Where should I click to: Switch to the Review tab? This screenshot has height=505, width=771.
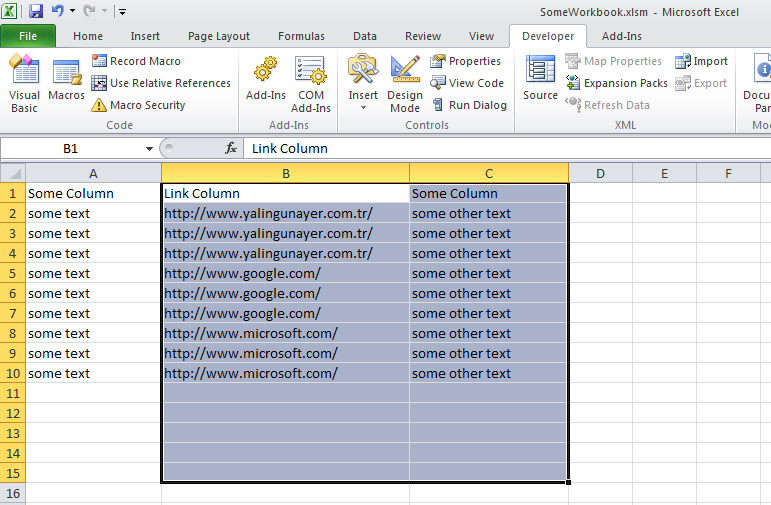point(423,36)
